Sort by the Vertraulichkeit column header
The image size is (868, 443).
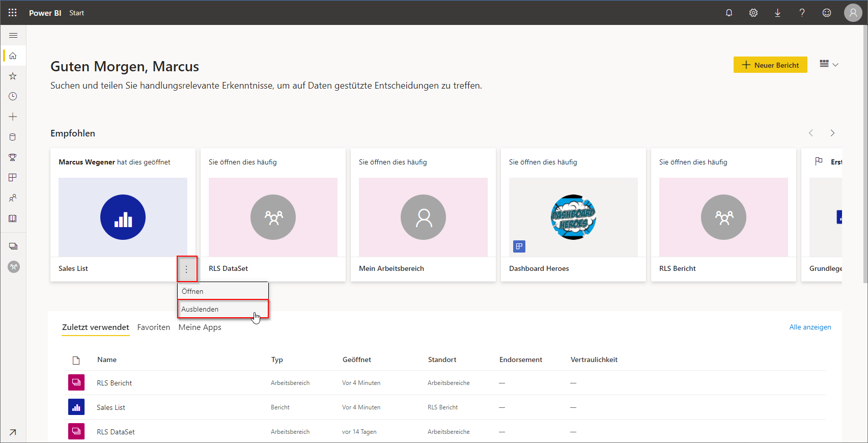coord(594,359)
